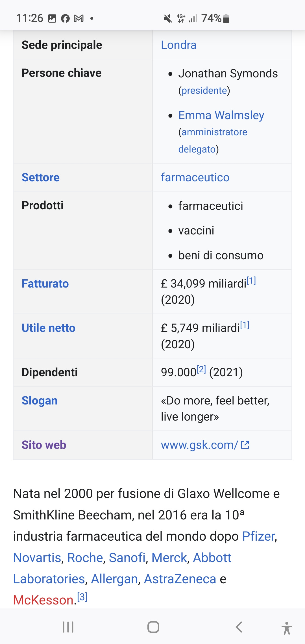This screenshot has width=305, height=644.
Task: Tap the red McKesson link
Action: (x=43, y=600)
